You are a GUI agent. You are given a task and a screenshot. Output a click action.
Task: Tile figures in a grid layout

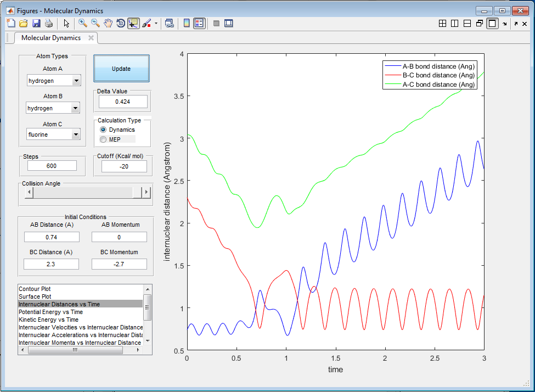pyautogui.click(x=443, y=23)
